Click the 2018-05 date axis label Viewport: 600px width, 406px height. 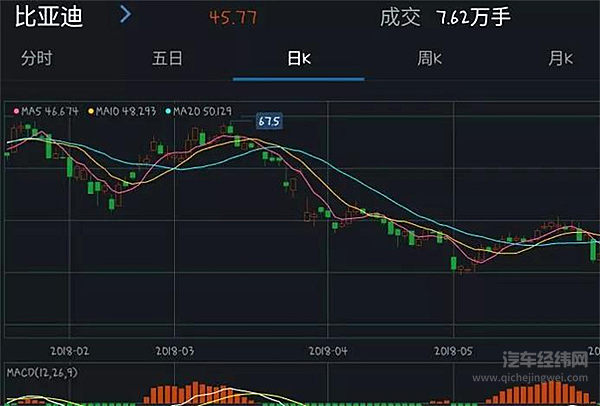point(453,351)
